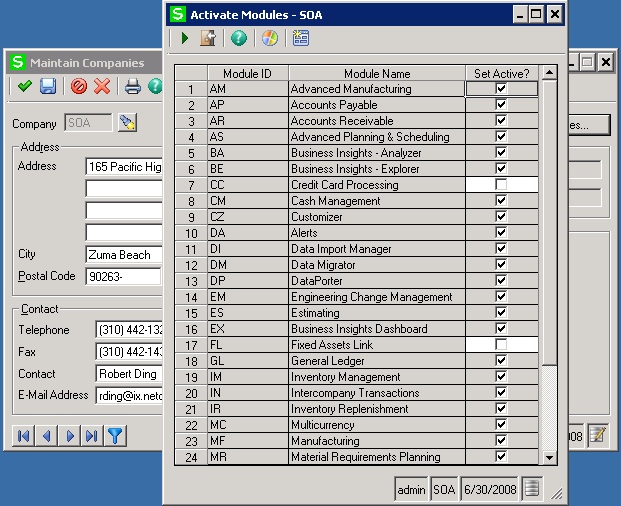Toggle Set Active for General Ledger
The image size is (621, 506).
coord(501,360)
